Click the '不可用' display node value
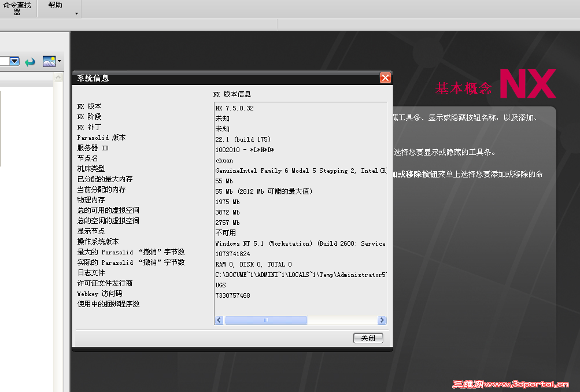The image size is (580, 392). pyautogui.click(x=226, y=233)
